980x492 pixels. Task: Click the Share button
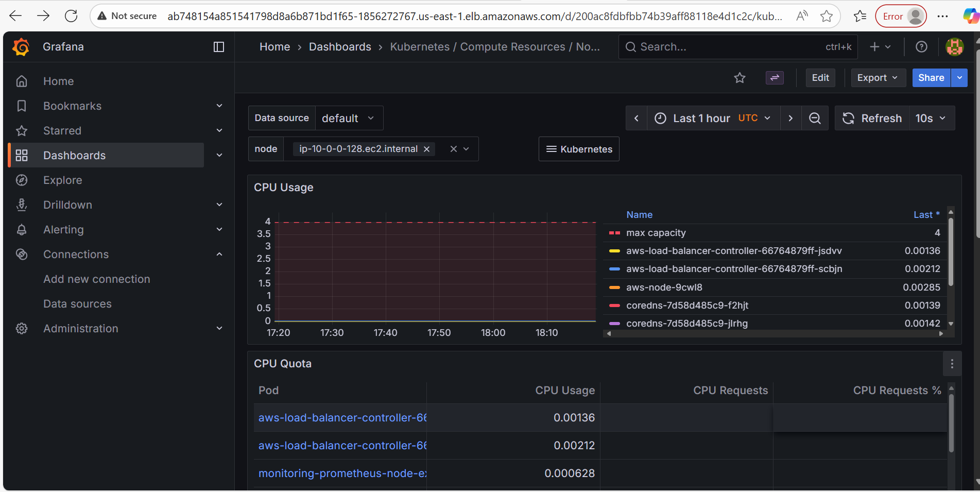[931, 78]
